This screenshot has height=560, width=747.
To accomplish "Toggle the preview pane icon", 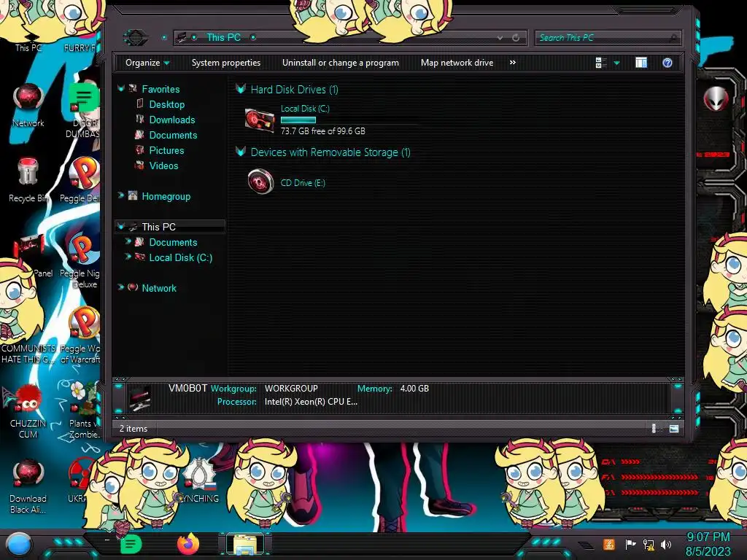I will 640,63.
